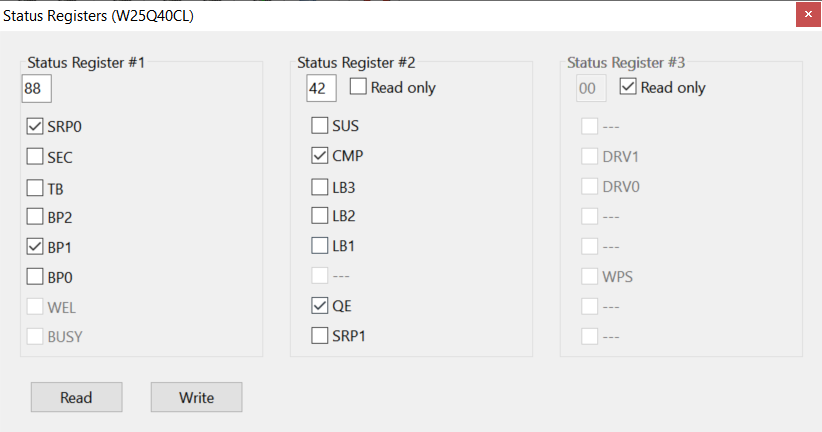Uncheck the CMP bit
822x432 pixels.
[x=320, y=156]
